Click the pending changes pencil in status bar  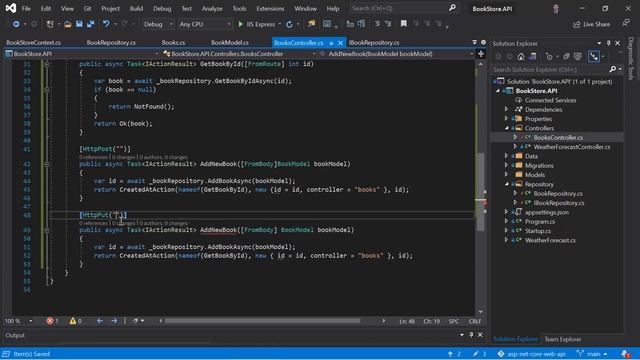click(479, 354)
